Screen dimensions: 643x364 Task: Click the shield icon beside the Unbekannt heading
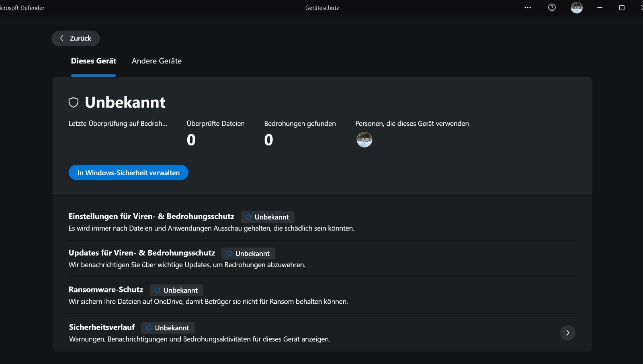click(x=74, y=102)
